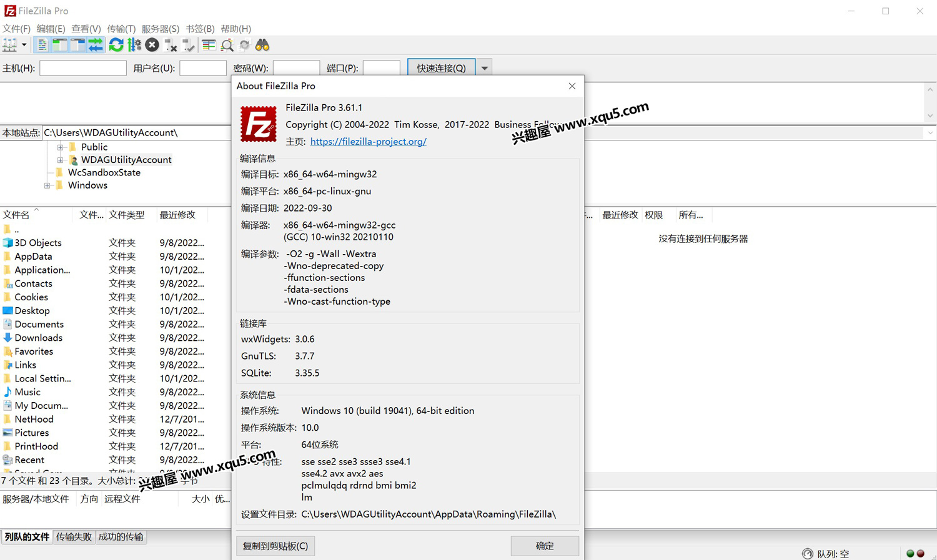The height and width of the screenshot is (560, 937).
Task: Search files recursively binoculars icon
Action: (x=262, y=45)
